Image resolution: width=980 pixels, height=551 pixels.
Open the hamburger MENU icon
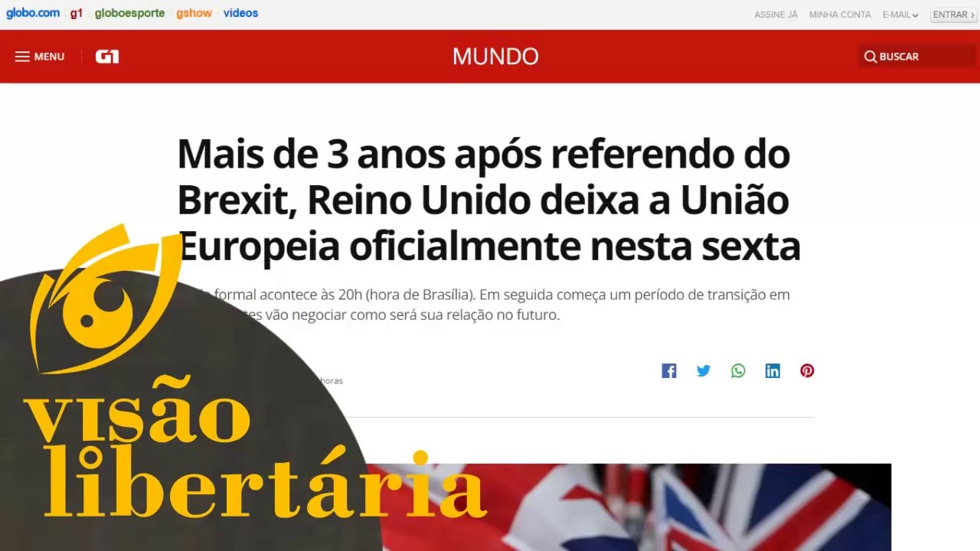tap(22, 57)
